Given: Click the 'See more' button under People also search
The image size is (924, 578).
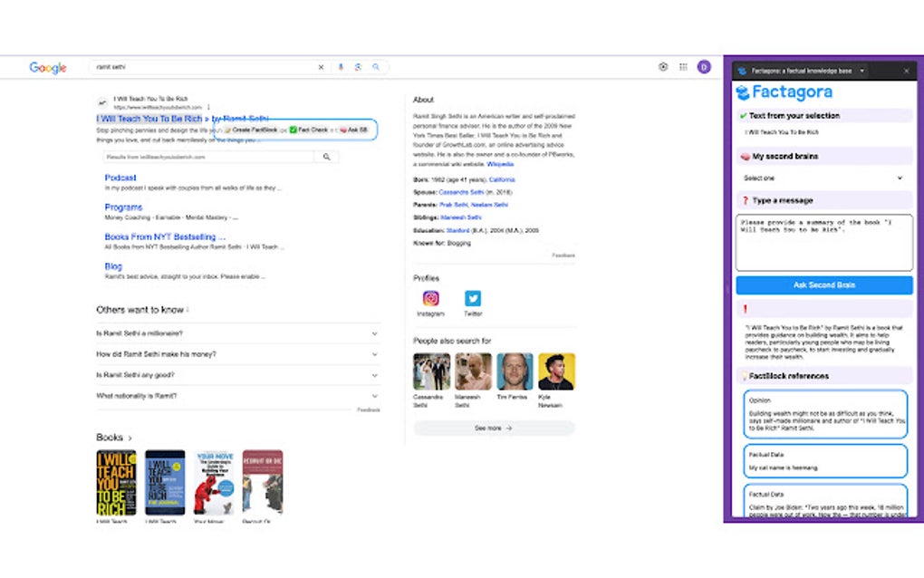Looking at the screenshot, I should point(494,428).
